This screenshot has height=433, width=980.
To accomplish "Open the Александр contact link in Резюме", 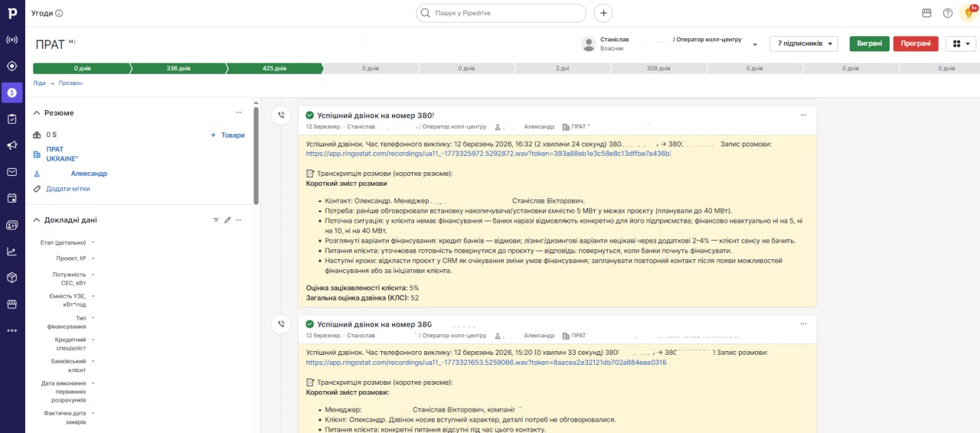I will pyautogui.click(x=89, y=174).
